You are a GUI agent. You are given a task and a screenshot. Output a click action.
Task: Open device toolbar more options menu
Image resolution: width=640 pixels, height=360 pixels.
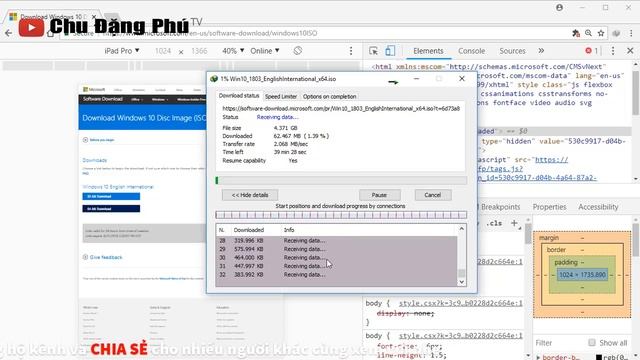pyautogui.click(x=351, y=51)
